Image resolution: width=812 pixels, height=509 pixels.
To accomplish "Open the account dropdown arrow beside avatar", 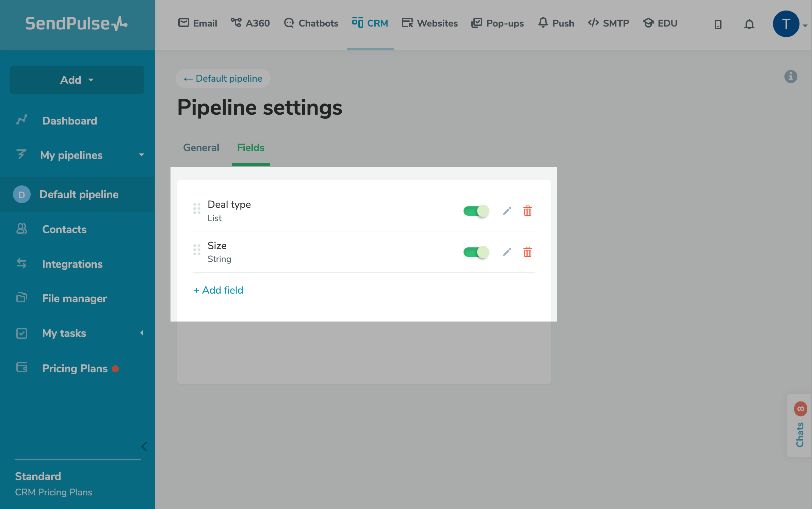I will point(805,26).
